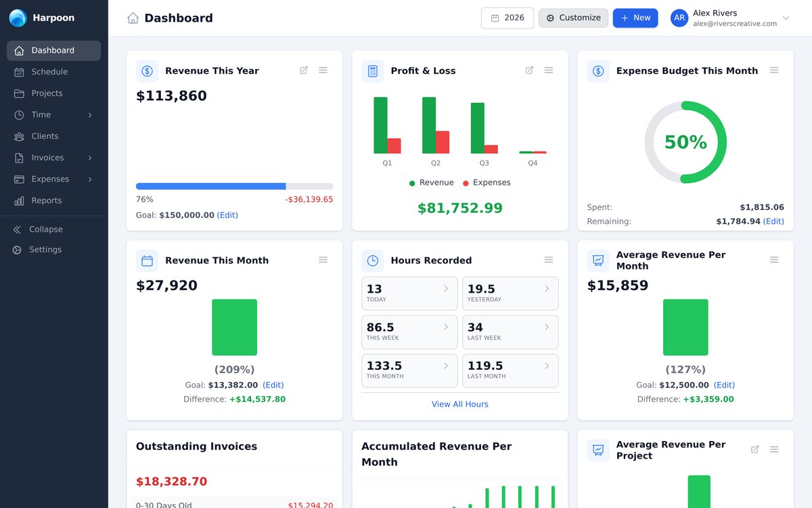
Task: Click the Average Revenue Per Project chart icon
Action: [598, 450]
